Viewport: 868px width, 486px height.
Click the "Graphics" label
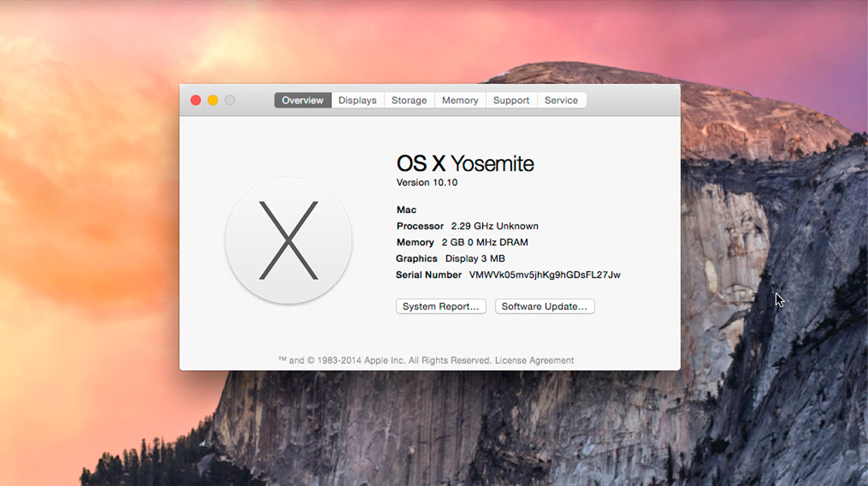[416, 258]
